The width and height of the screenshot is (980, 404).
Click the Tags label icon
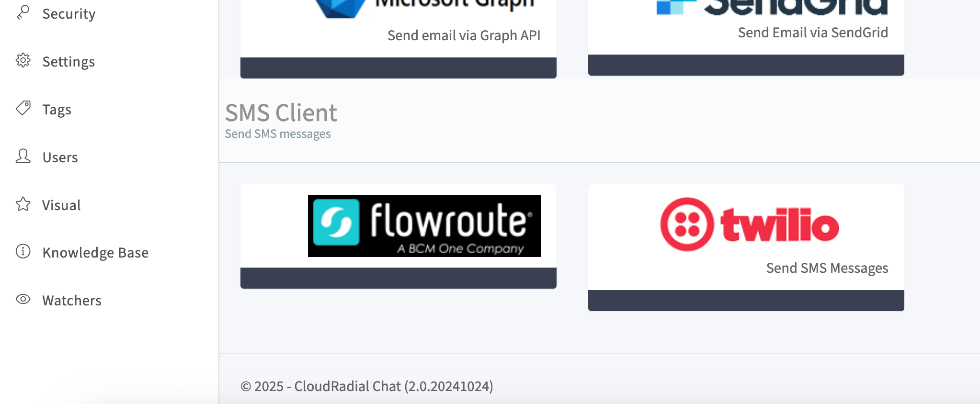pos(23,108)
